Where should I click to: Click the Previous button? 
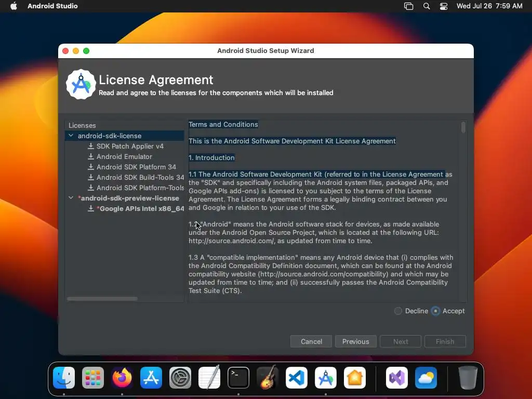(x=355, y=341)
